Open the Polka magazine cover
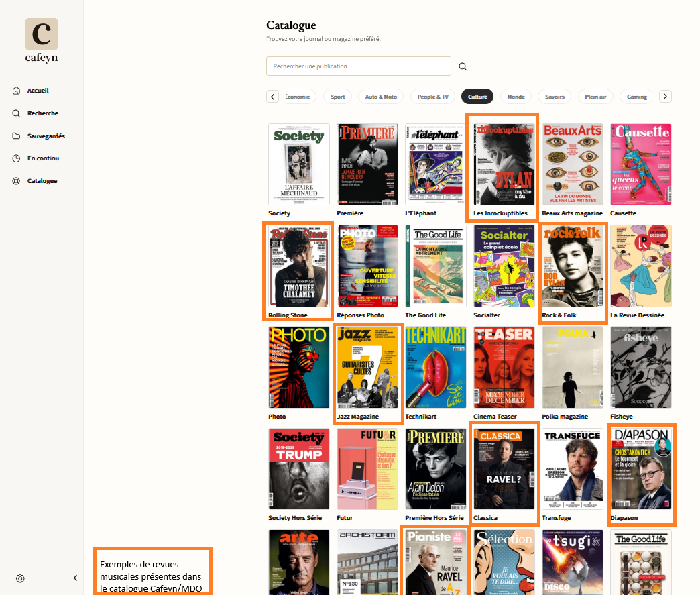700x595 pixels. click(x=573, y=367)
